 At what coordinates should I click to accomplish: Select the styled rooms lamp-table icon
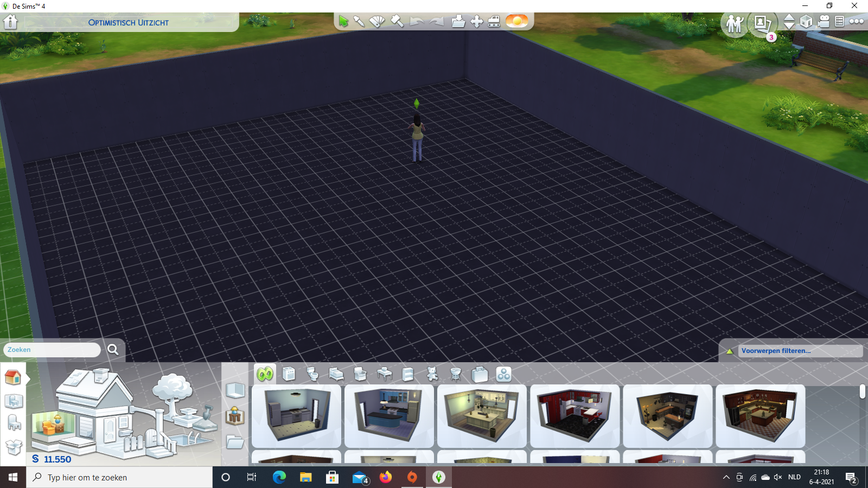coord(235,416)
